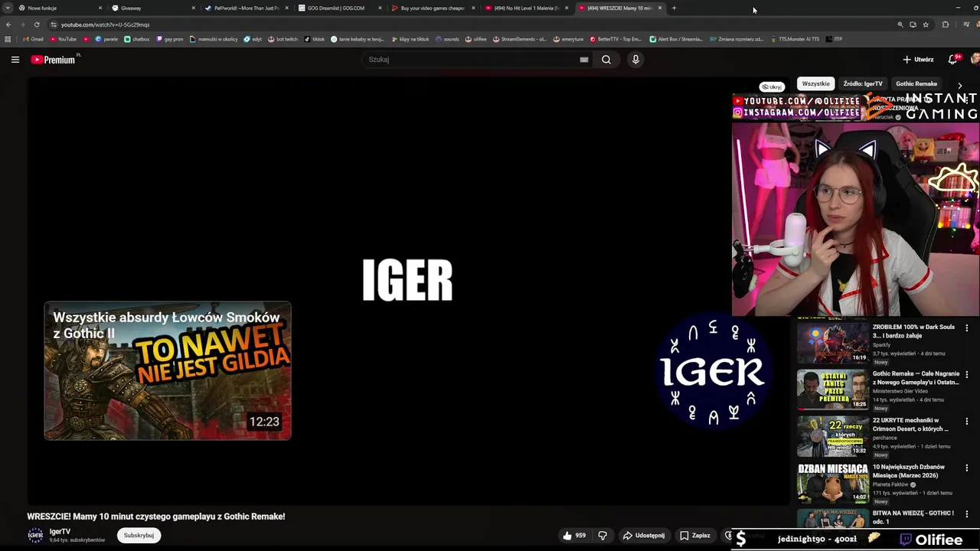Screen dimensions: 980x551
Task: Open the on-screen keyboard icon in search
Action: point(584,60)
